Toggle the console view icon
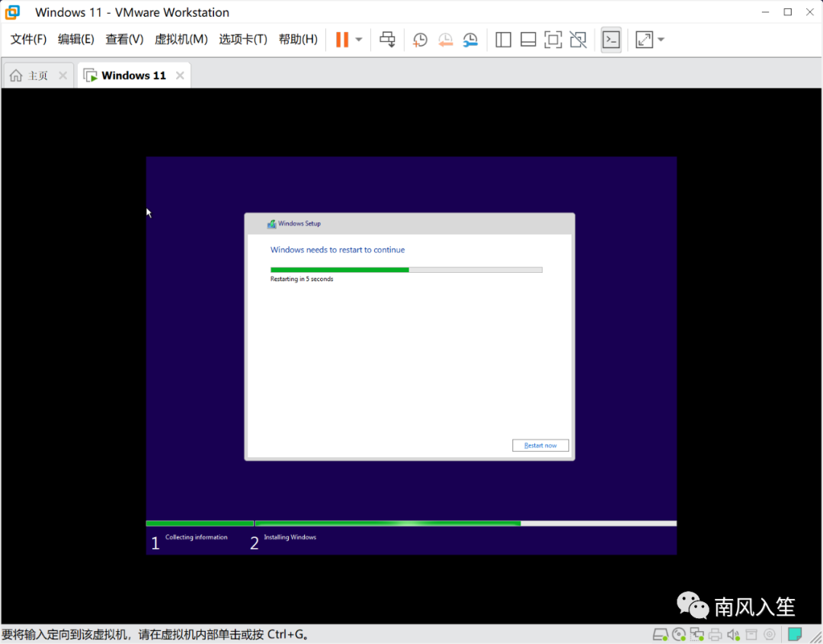 [611, 40]
